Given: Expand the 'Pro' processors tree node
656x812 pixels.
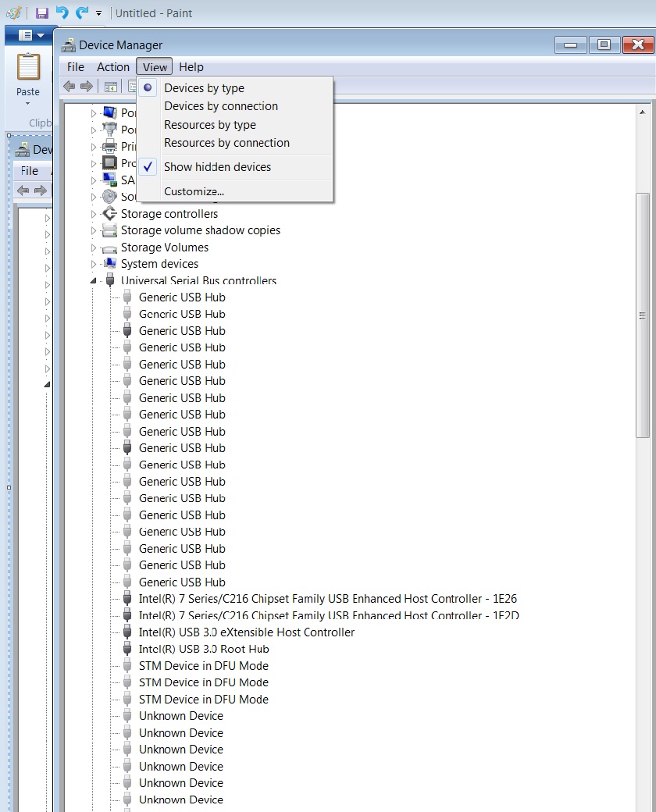Looking at the screenshot, I should tap(94, 163).
